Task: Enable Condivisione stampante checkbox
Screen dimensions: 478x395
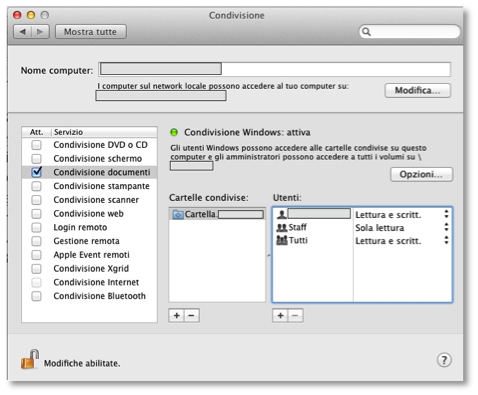Action: click(36, 186)
